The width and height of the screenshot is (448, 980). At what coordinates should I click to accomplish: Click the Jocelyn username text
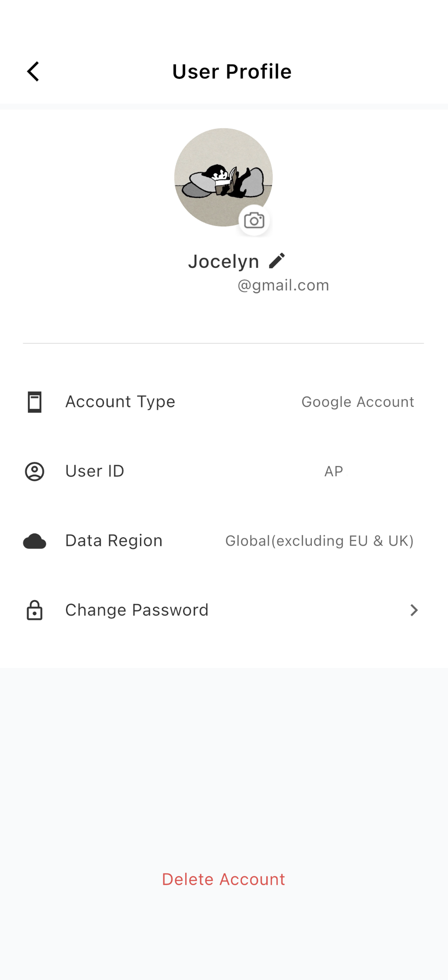[224, 262]
